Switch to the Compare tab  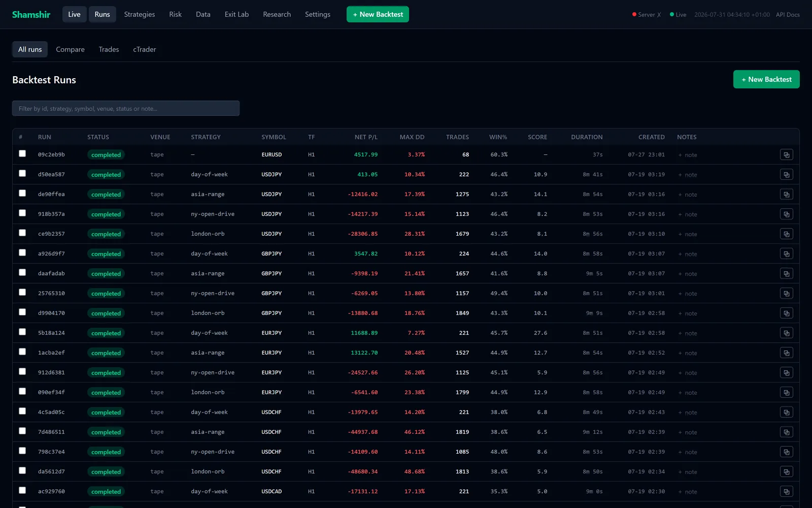(70, 49)
